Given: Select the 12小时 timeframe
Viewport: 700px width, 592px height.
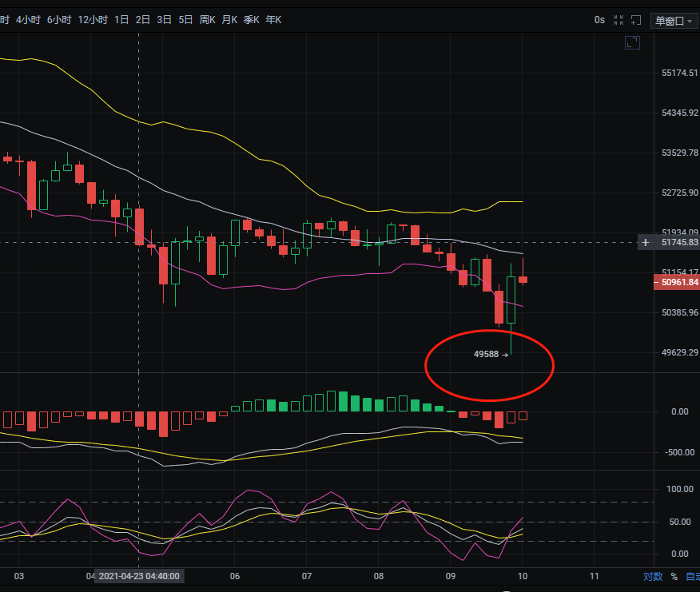Looking at the screenshot, I should coord(93,20).
